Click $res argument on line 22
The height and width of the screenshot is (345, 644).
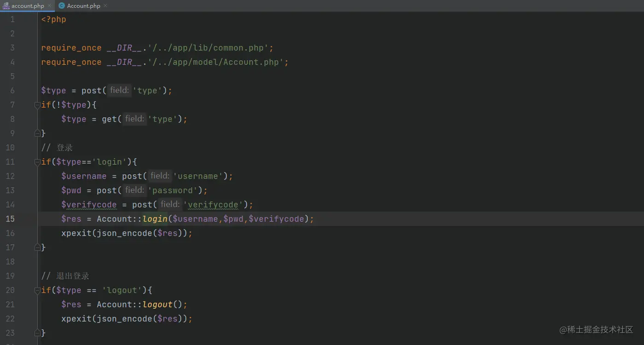tap(168, 319)
